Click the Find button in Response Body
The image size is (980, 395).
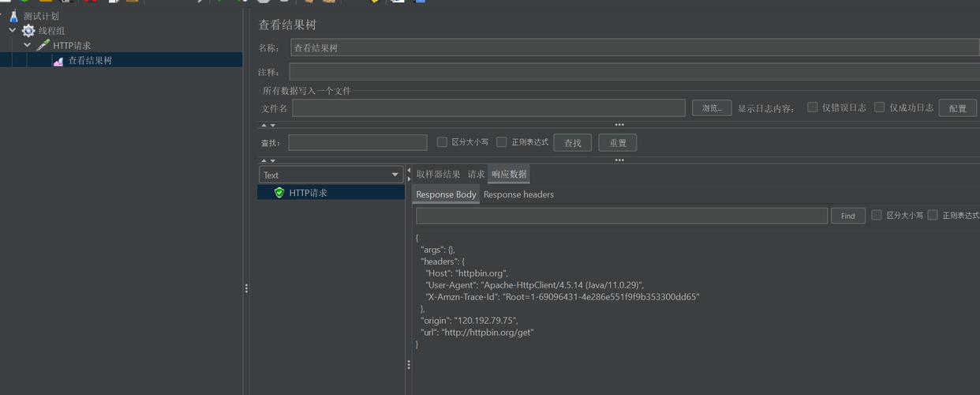(847, 216)
